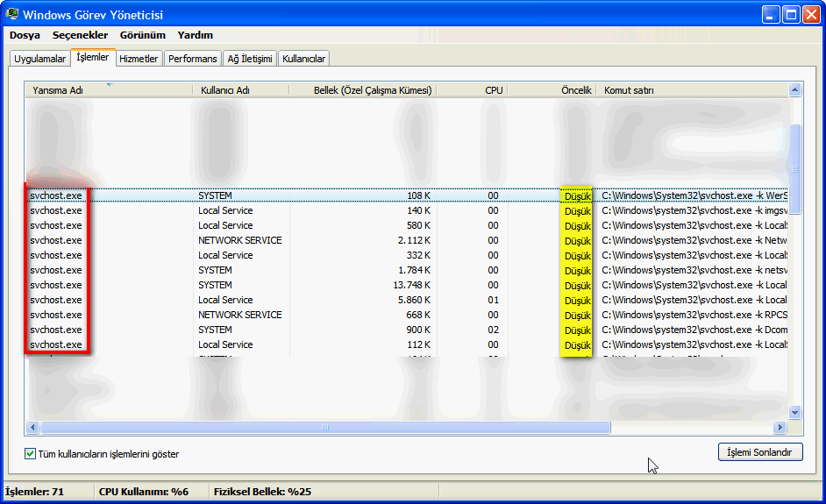Click the 112 K memory value
The width and height of the screenshot is (826, 504).
pyautogui.click(x=418, y=344)
